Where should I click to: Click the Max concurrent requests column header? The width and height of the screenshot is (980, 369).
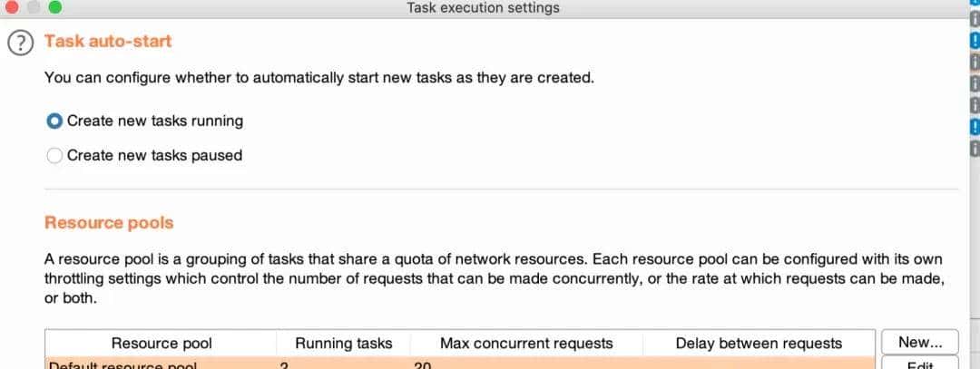pyautogui.click(x=526, y=344)
